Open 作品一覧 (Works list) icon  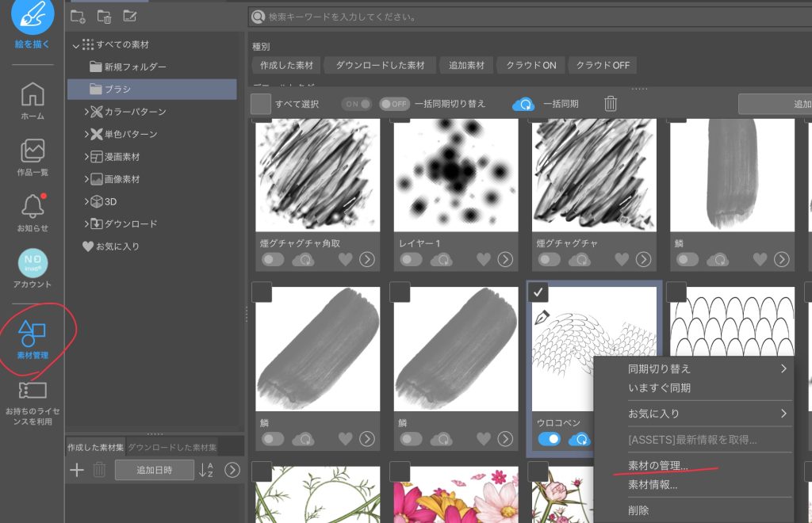click(x=33, y=151)
